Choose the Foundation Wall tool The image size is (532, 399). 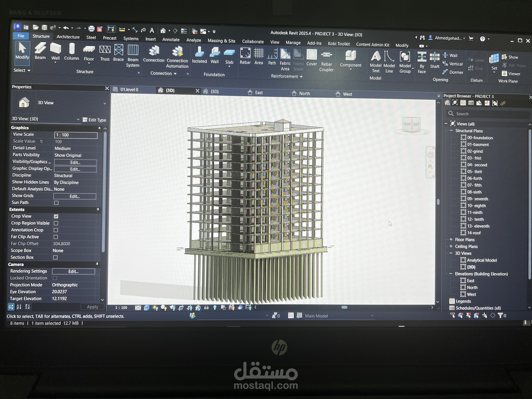coord(215,55)
